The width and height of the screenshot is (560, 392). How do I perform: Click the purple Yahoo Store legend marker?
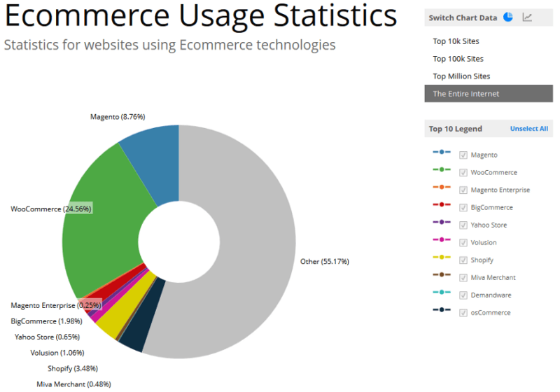(442, 222)
